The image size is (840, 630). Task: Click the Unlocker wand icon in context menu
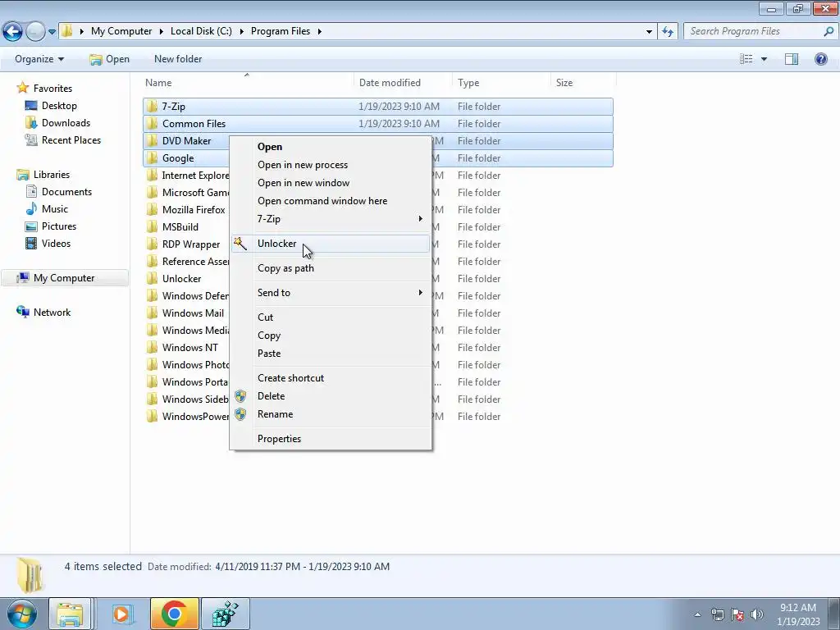tap(240, 244)
